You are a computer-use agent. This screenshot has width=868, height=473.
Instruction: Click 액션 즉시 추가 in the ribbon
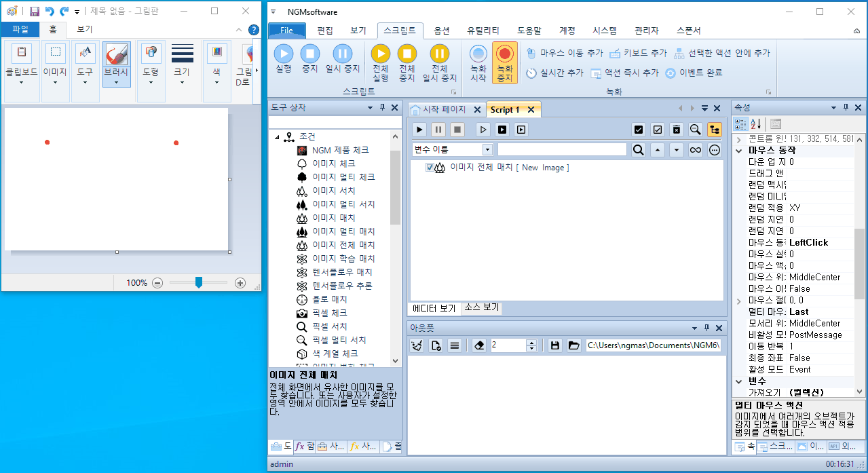624,73
